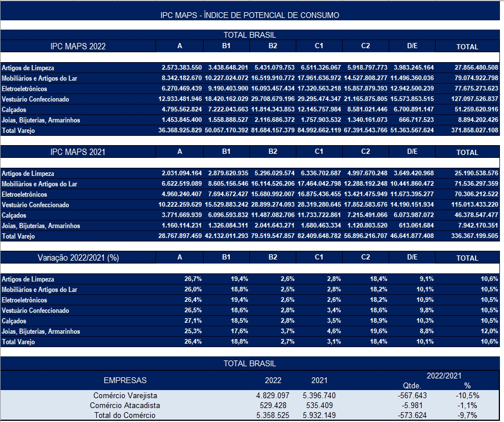The height and width of the screenshot is (422, 504).
Task: Click the Comércio Varejista row label
Action: (125, 395)
